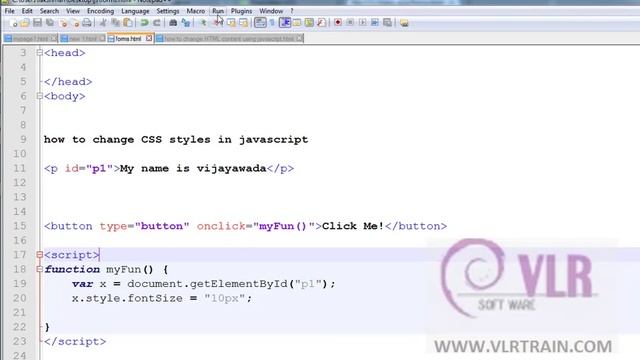Click the Close All toolbar icon
The image size is (640, 360).
(75, 23)
